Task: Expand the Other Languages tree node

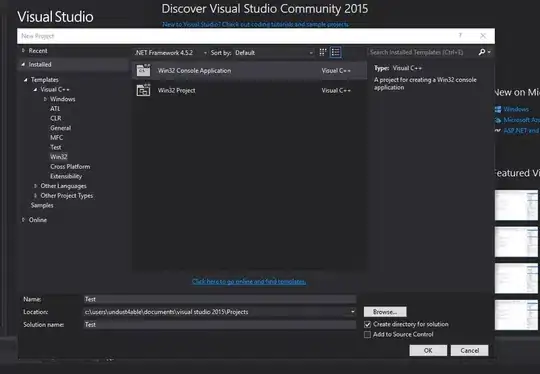Action: pos(35,186)
